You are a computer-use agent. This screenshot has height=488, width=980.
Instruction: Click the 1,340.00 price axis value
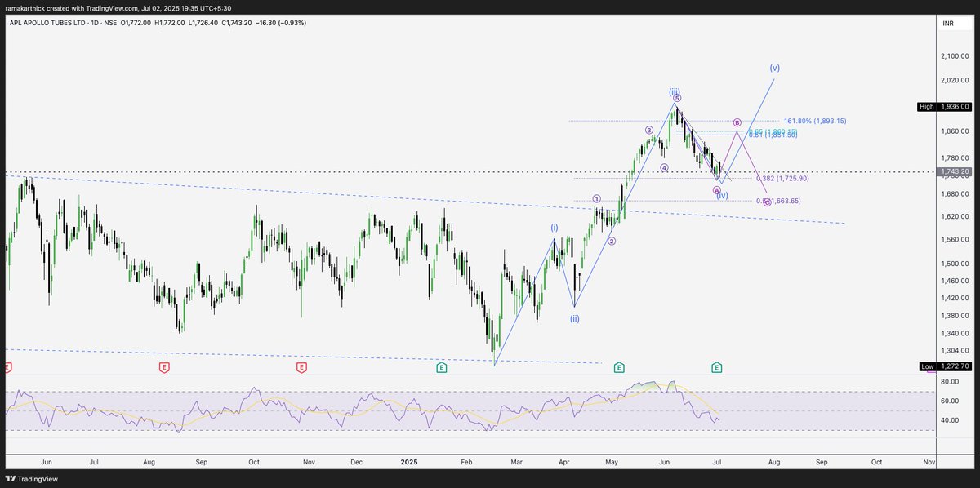[x=954, y=332]
